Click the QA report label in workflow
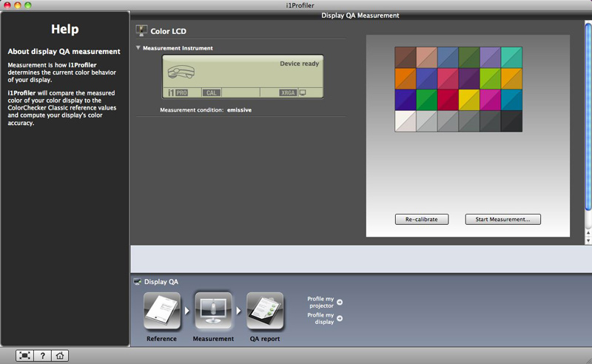The image size is (592, 364). [x=265, y=339]
